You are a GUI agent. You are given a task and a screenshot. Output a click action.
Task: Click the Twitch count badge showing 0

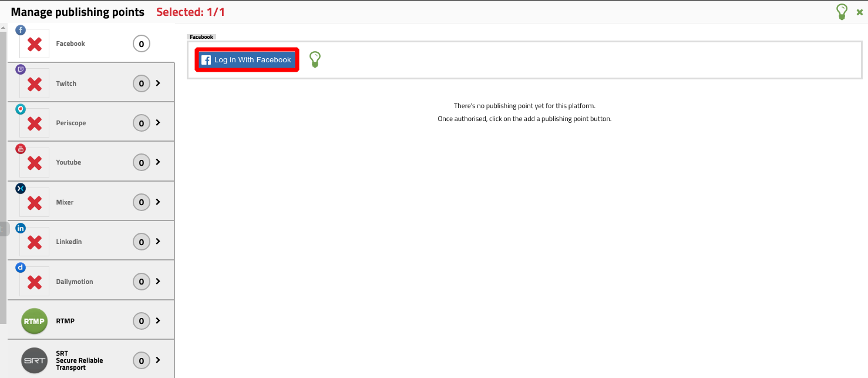pos(142,83)
